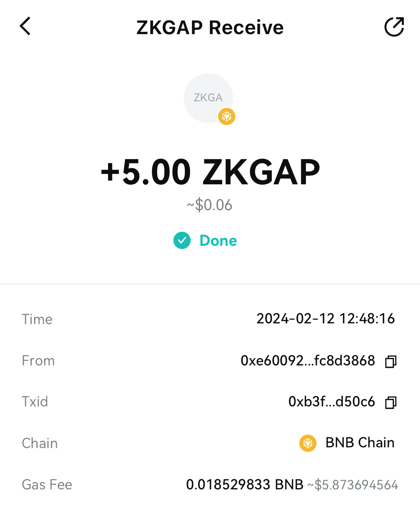
Task: Select the Txid hash text
Action: [x=332, y=401]
